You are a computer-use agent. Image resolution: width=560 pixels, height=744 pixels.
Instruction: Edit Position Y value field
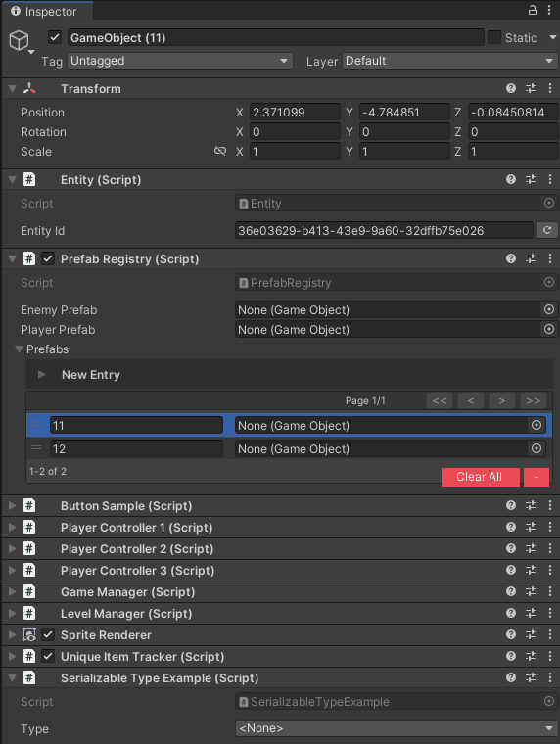point(404,112)
